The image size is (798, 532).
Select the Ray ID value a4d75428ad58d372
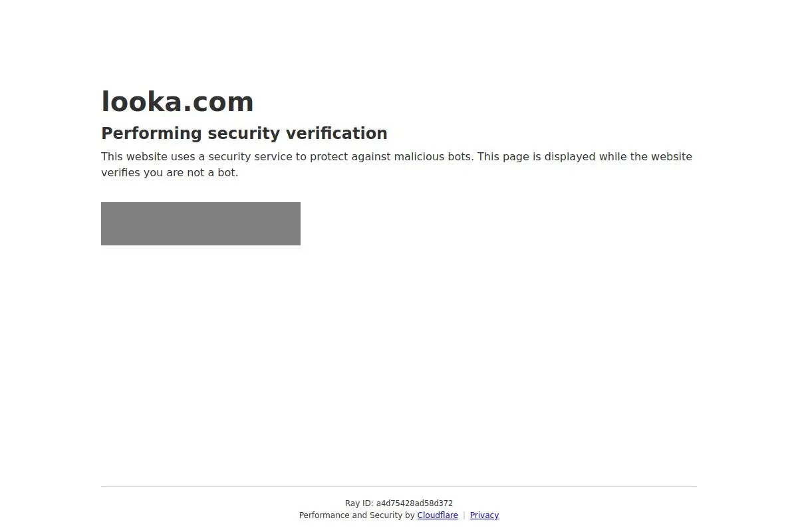(414, 503)
